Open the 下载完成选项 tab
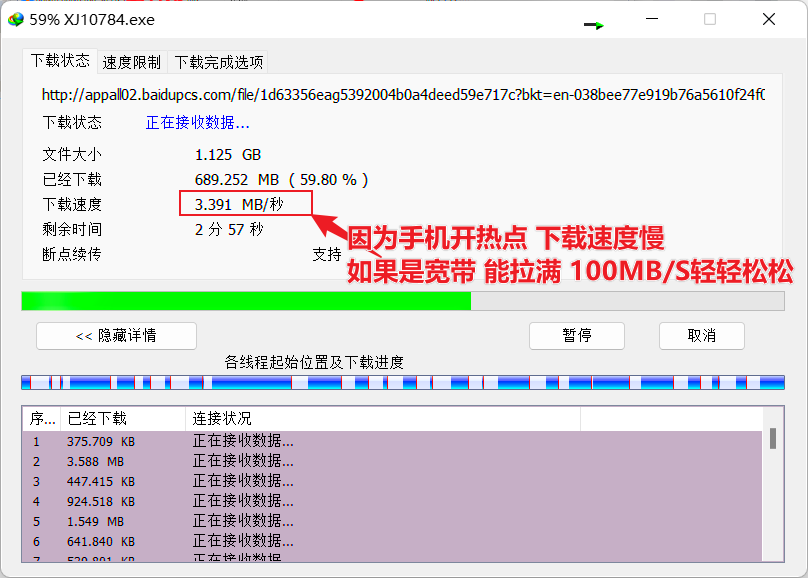The image size is (808, 578). pos(218,62)
